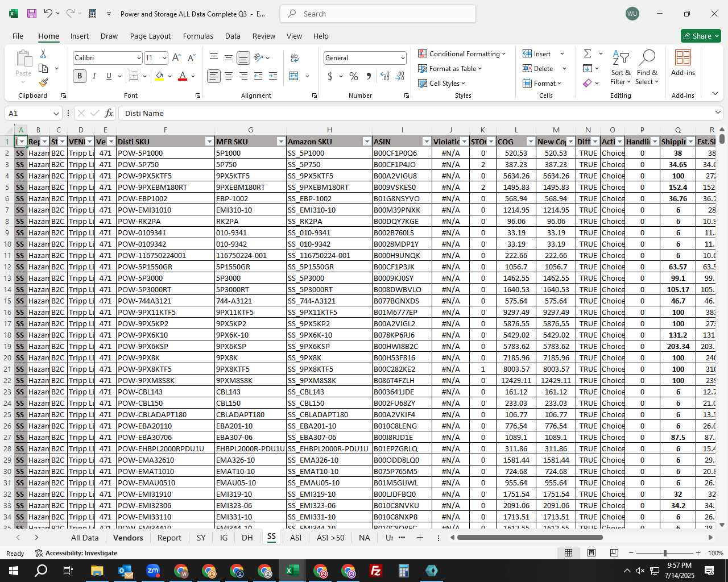
Task: Click the Copy icon in Clipboard group
Action: 43,68
